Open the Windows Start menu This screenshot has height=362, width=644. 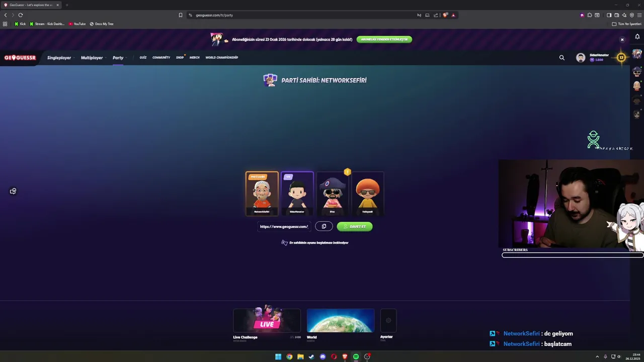(278, 356)
